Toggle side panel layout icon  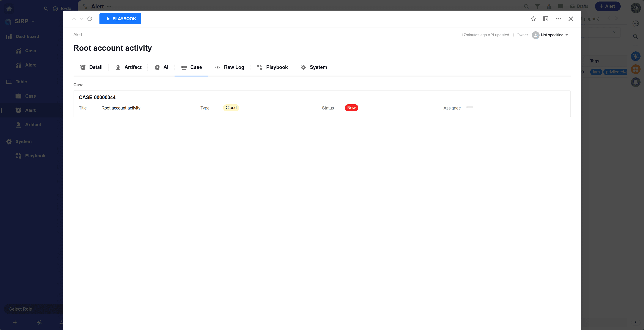[x=545, y=19]
